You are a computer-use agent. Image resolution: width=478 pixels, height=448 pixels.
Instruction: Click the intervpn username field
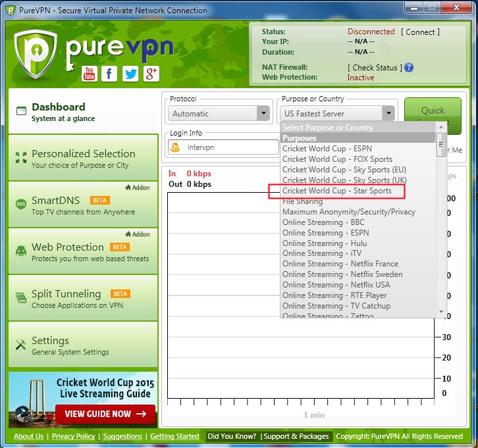(x=223, y=147)
